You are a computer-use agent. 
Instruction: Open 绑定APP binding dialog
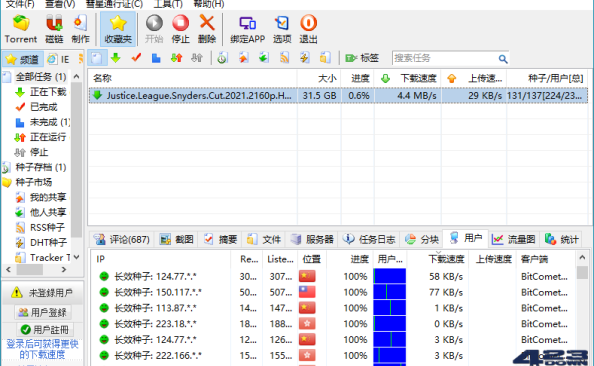point(247,29)
